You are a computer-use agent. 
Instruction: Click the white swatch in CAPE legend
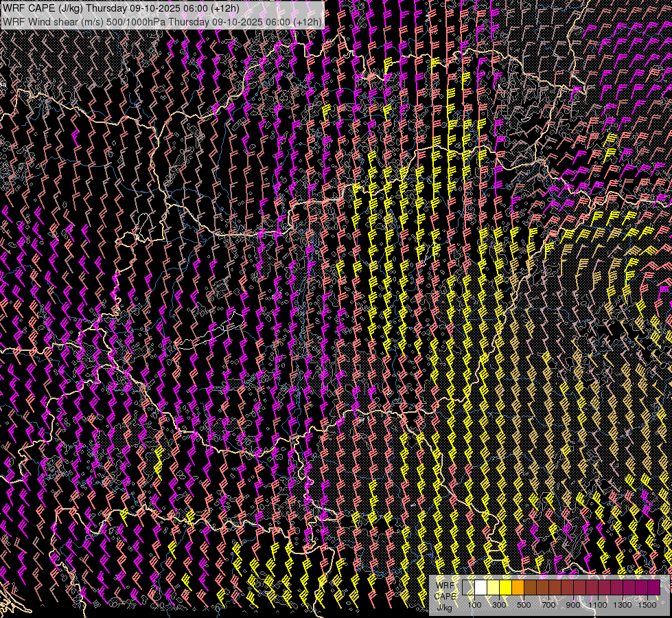click(x=480, y=588)
